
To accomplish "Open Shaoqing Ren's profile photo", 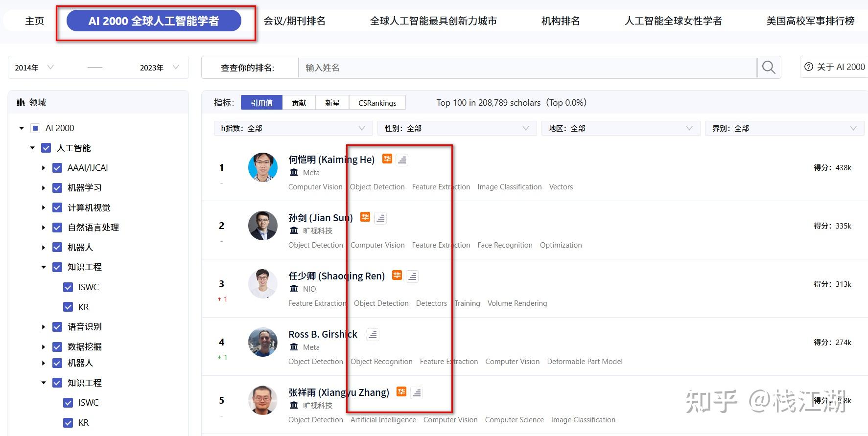I will pyautogui.click(x=263, y=284).
